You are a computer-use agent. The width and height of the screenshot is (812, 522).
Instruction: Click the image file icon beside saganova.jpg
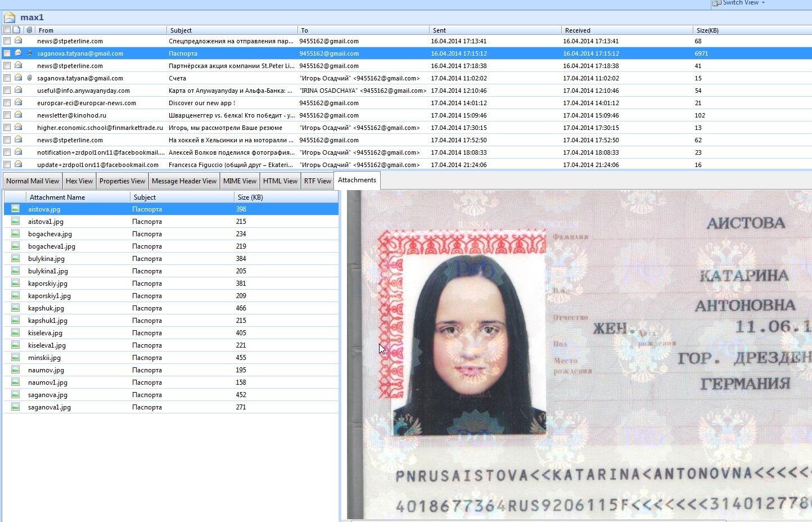[x=15, y=394]
